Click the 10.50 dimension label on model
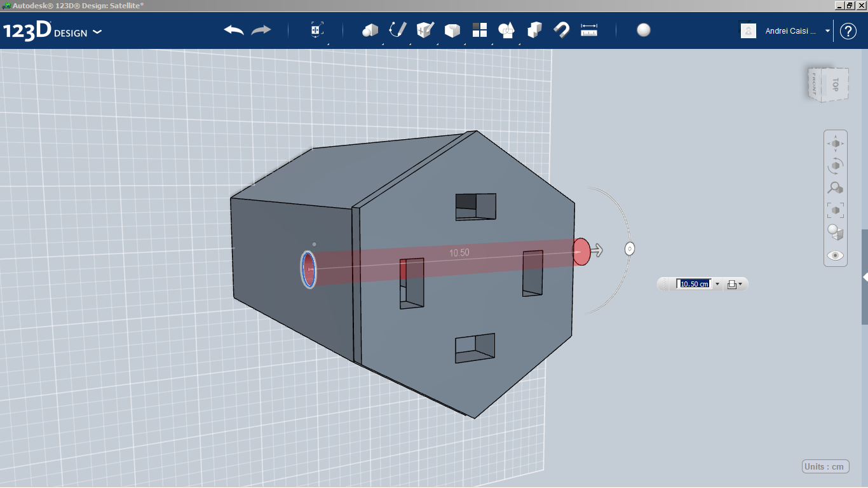The height and width of the screenshot is (488, 868). (x=459, y=253)
